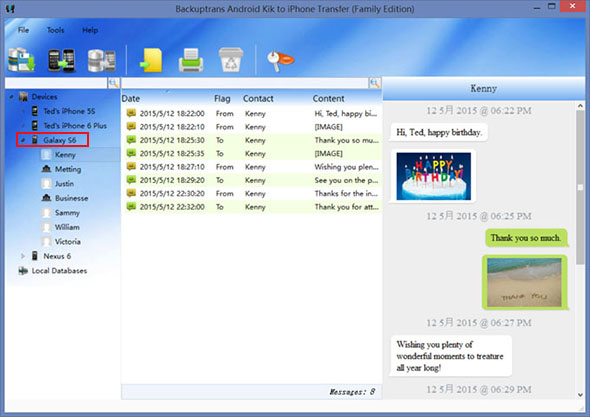The height and width of the screenshot is (417, 590).
Task: Expand Ted's iPhone 5S node
Action: tap(23, 111)
